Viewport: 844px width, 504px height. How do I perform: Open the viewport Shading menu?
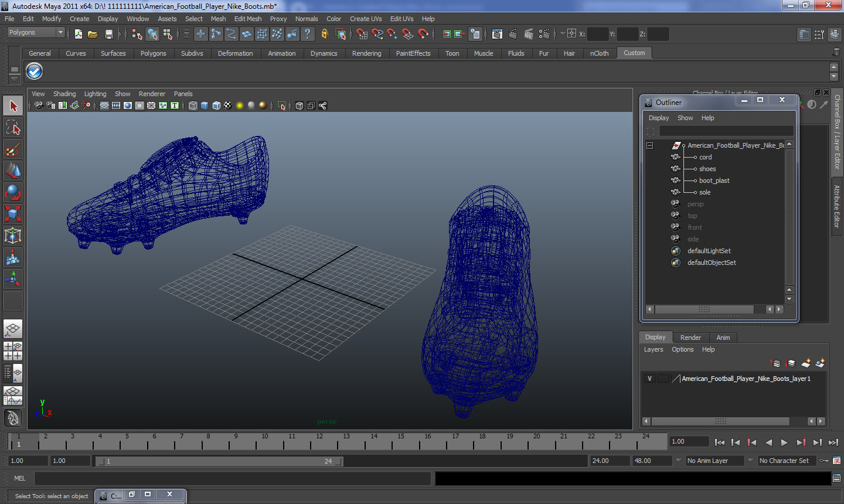tap(64, 94)
